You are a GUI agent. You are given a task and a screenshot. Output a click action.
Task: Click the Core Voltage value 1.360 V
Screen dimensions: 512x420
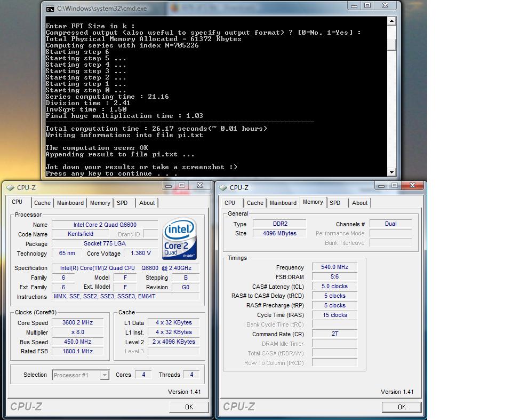(x=141, y=253)
